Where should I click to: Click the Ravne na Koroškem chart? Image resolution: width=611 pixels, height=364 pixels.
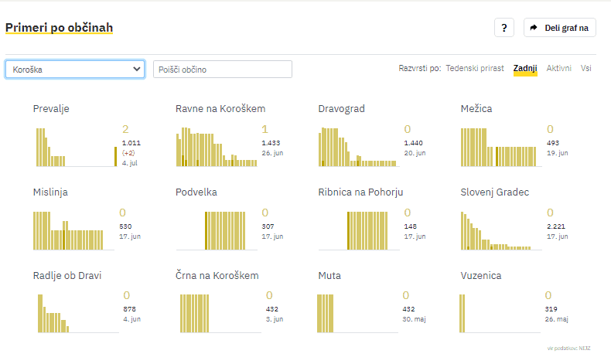[x=217, y=147]
